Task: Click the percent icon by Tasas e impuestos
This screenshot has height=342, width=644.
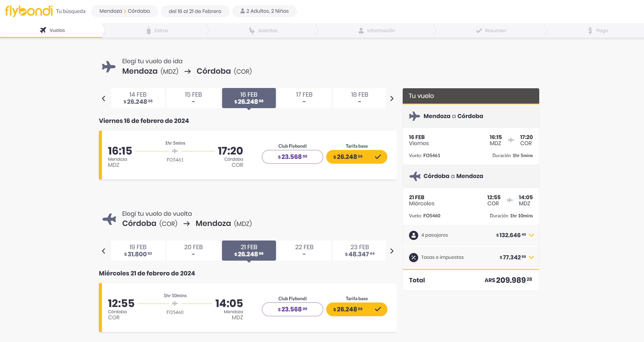Action: (413, 257)
